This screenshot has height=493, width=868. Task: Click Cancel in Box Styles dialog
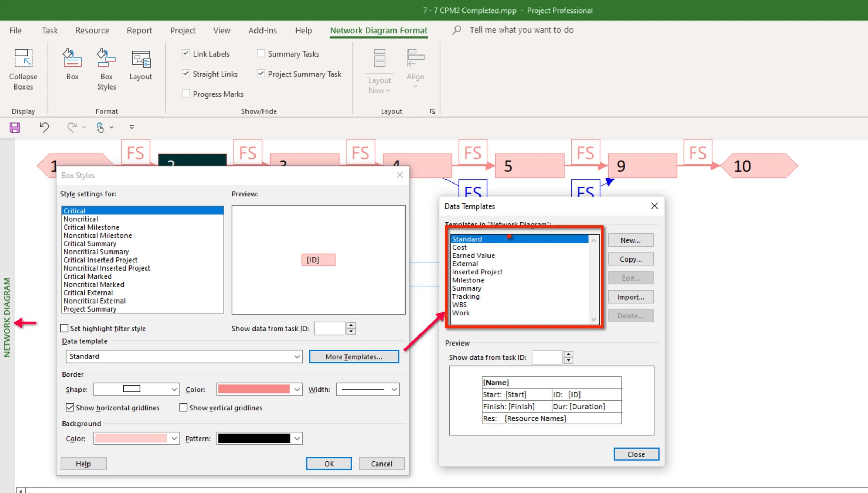381,464
